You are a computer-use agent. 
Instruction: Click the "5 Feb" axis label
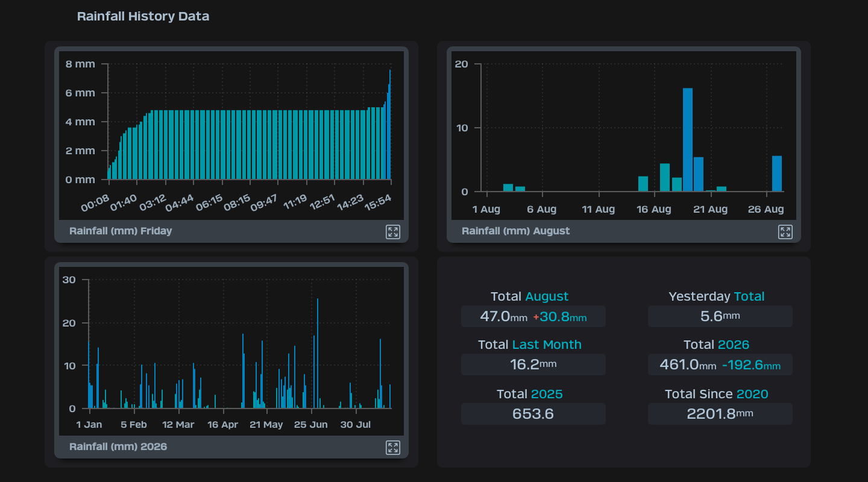pos(134,425)
